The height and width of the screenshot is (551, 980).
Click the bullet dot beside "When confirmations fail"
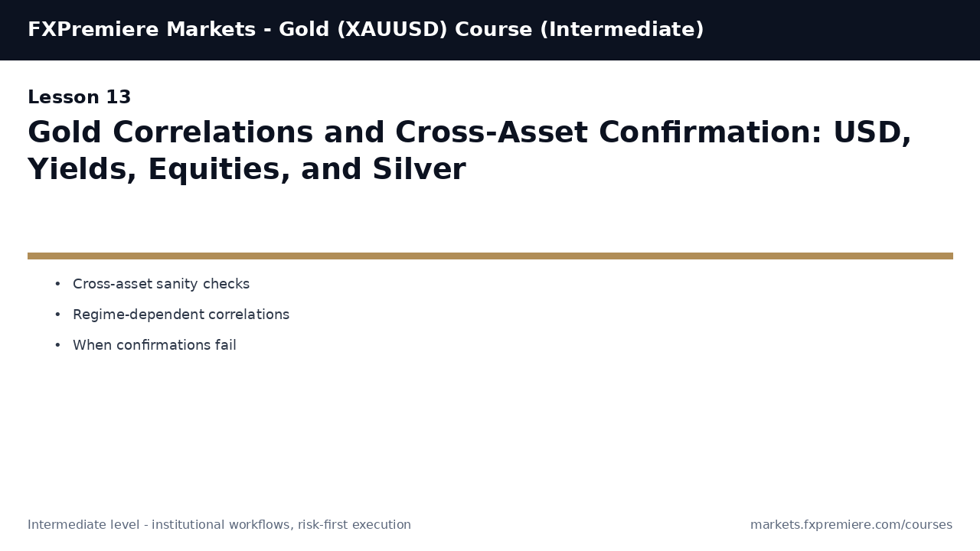click(x=57, y=346)
